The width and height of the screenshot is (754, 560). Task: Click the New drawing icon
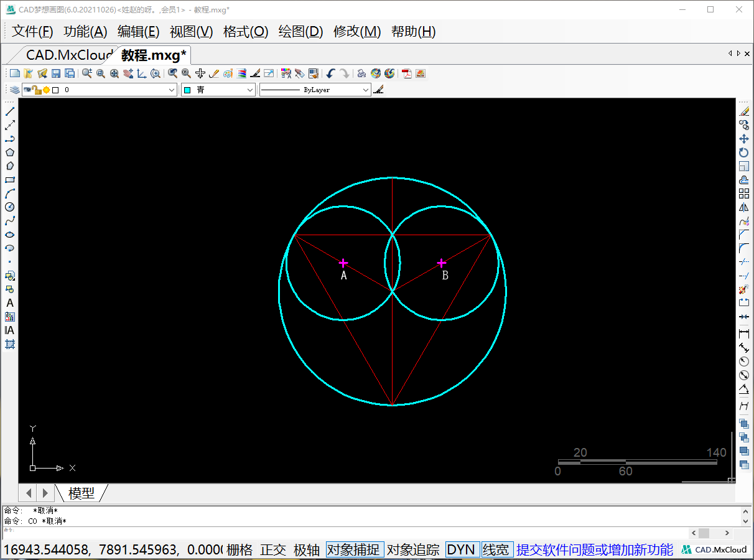[15, 73]
